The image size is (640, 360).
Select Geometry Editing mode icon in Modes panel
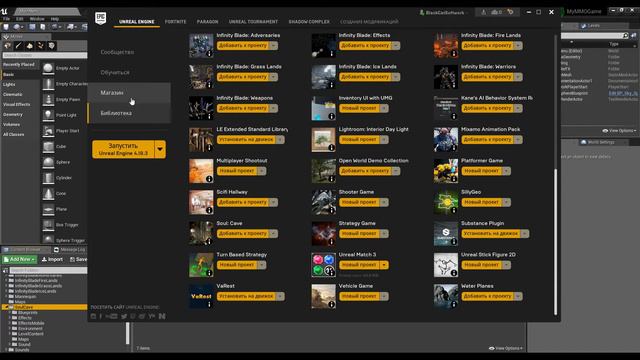coord(51,46)
